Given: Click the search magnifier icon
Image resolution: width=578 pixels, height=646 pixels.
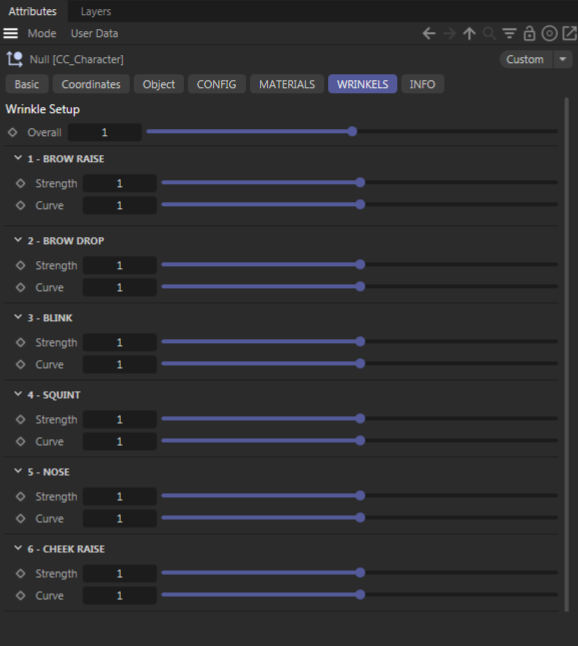Looking at the screenshot, I should tap(489, 33).
